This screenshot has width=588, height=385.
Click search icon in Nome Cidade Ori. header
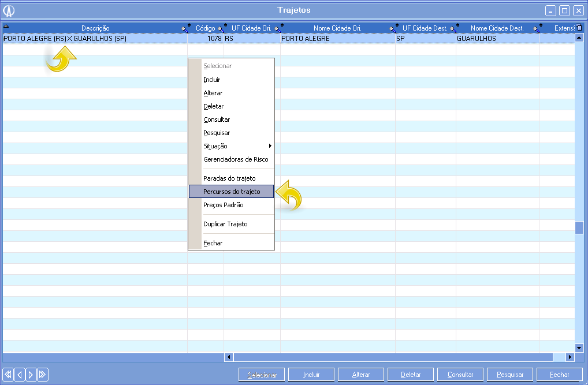[x=392, y=28]
